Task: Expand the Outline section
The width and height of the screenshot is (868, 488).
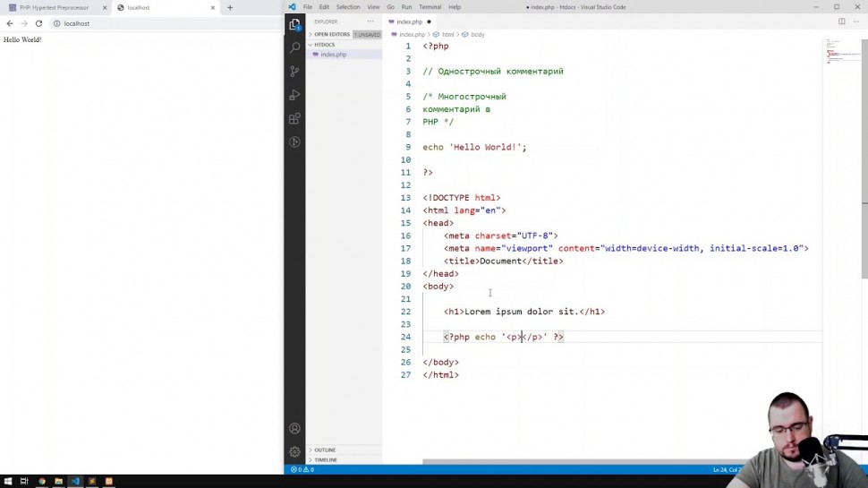Action: pyautogui.click(x=325, y=449)
